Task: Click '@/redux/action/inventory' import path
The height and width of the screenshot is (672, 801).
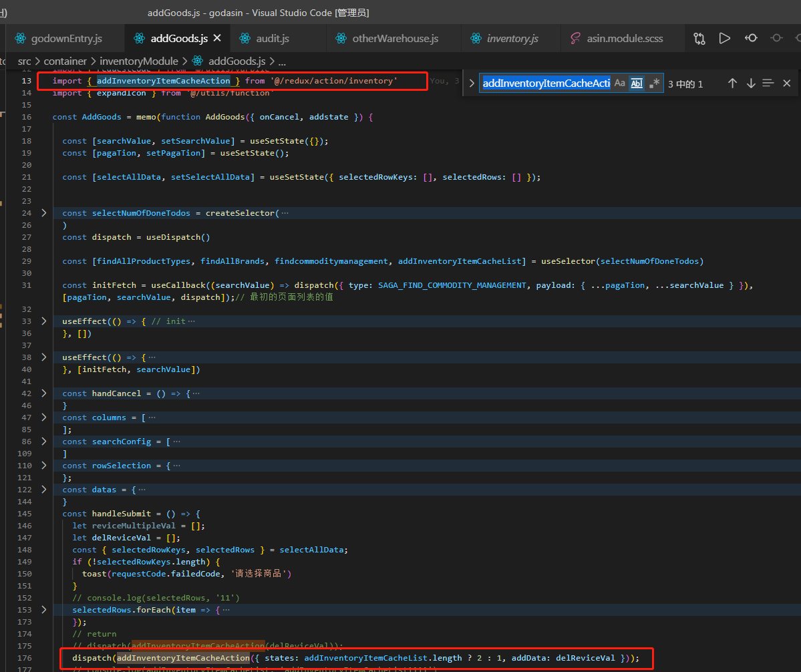Action: click(x=334, y=81)
